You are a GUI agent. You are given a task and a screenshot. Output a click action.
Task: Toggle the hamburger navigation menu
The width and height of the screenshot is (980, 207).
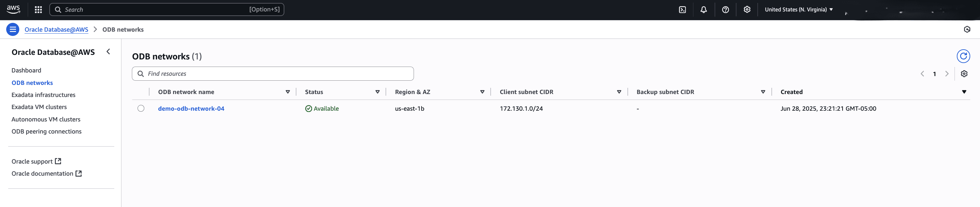(x=13, y=29)
